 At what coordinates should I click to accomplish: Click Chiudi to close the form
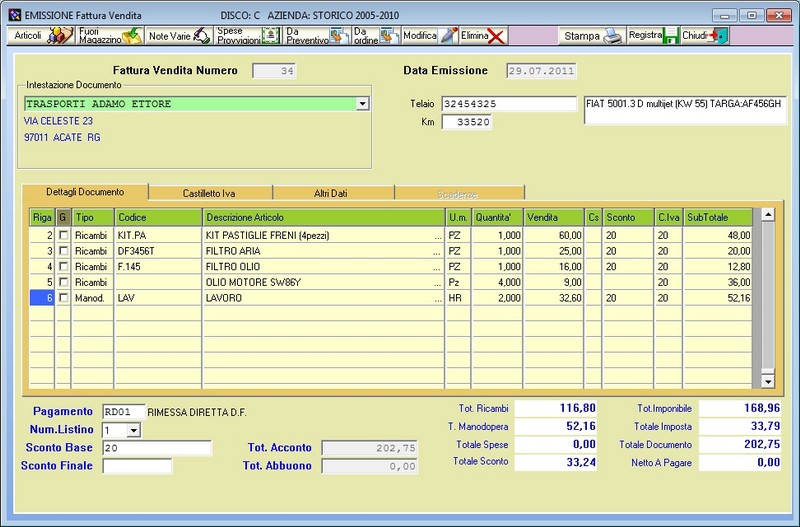[705, 36]
